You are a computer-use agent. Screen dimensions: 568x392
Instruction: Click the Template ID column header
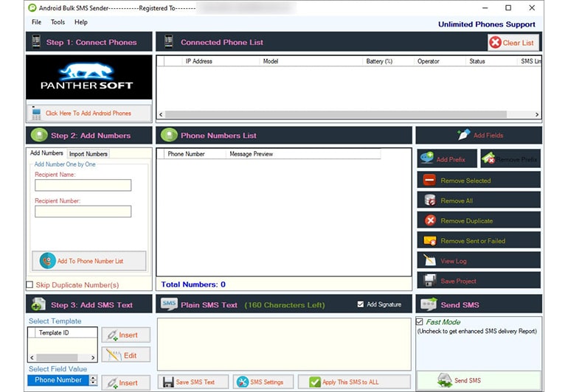pos(66,332)
